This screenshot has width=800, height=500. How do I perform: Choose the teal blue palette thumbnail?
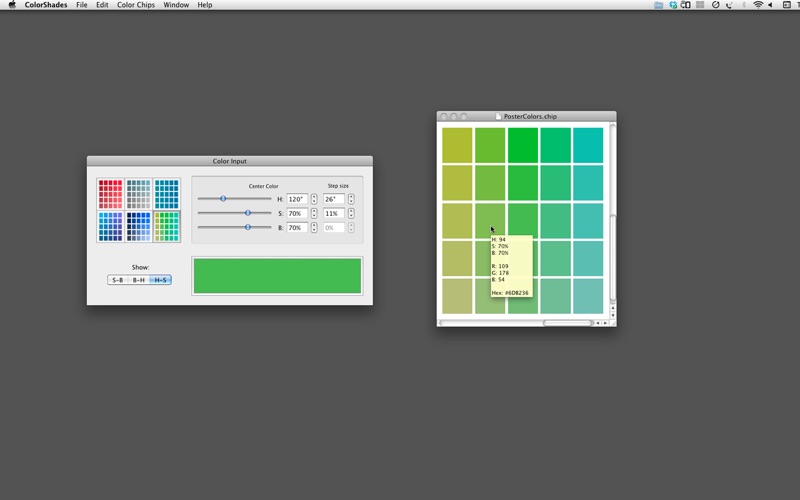pyautogui.click(x=167, y=194)
